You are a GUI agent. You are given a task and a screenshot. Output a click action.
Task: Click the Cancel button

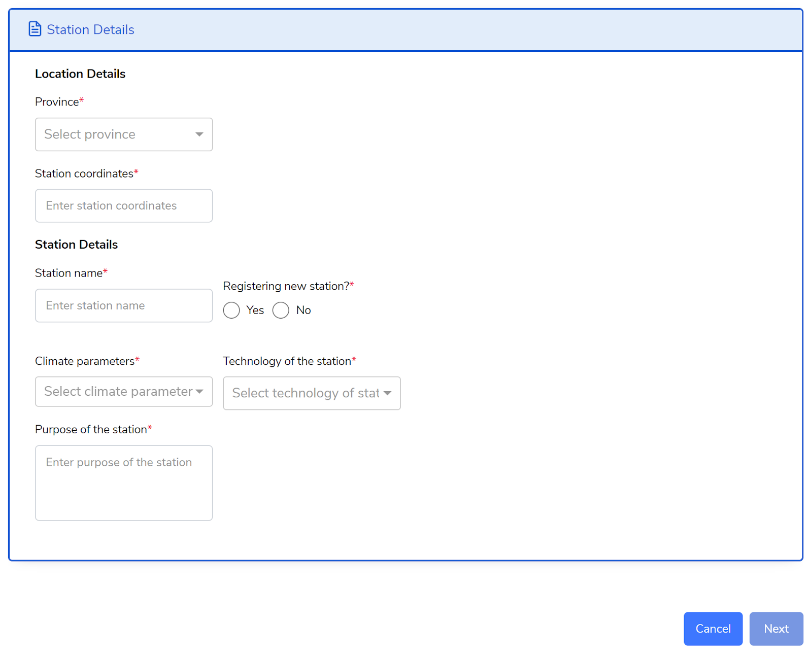tap(713, 629)
